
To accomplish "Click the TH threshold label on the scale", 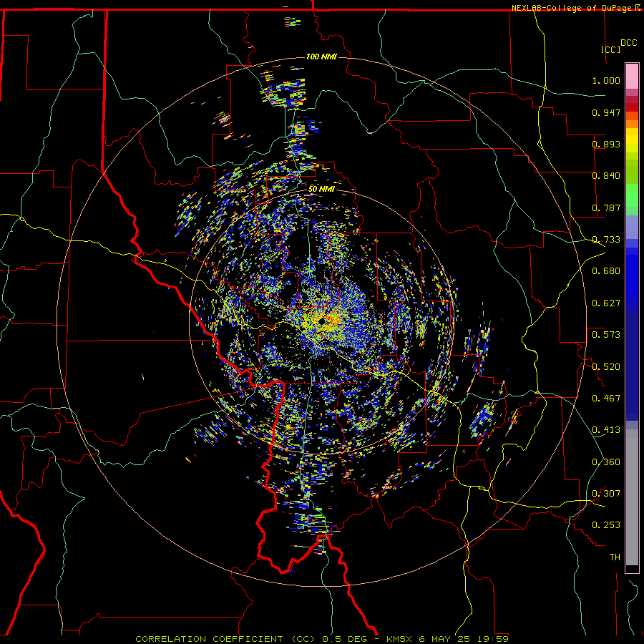I will coord(615,557).
